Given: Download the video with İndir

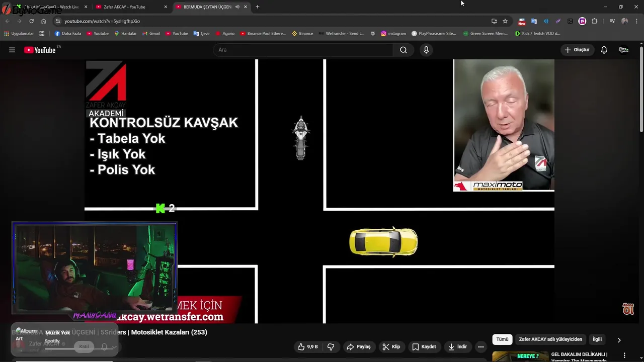Looking at the screenshot, I should coord(457,347).
